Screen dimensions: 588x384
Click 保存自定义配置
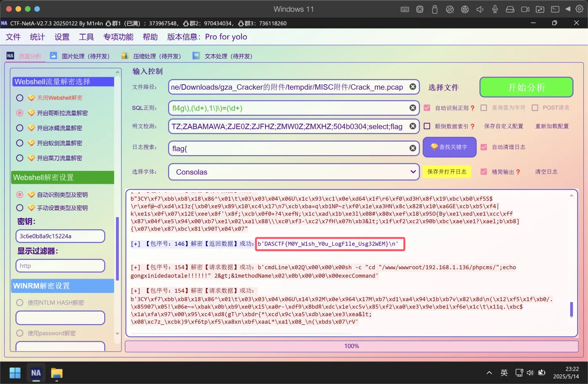[503, 126]
